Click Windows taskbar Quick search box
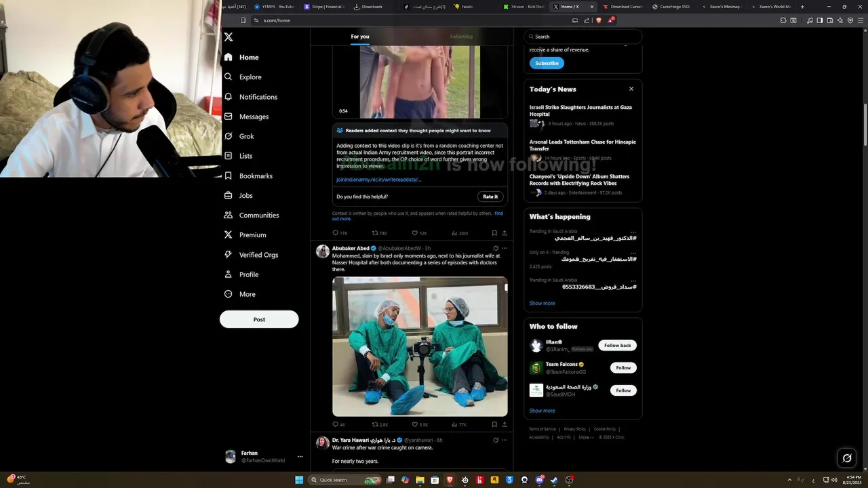This screenshot has height=488, width=868. point(346,480)
